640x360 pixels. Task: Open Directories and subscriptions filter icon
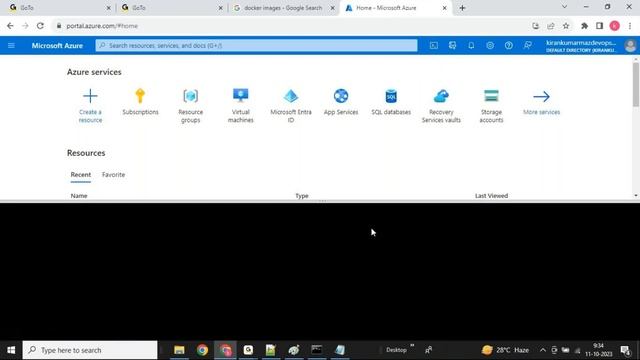click(452, 45)
